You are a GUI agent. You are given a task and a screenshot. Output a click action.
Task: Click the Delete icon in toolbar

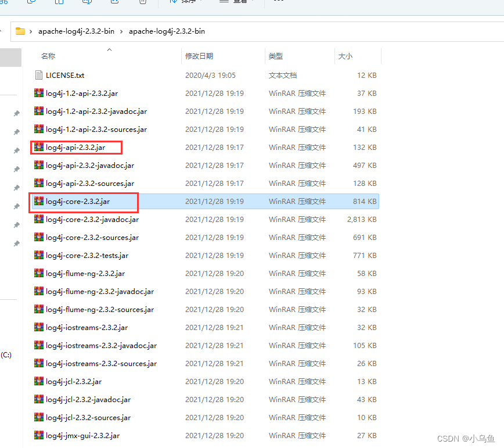[143, 3]
